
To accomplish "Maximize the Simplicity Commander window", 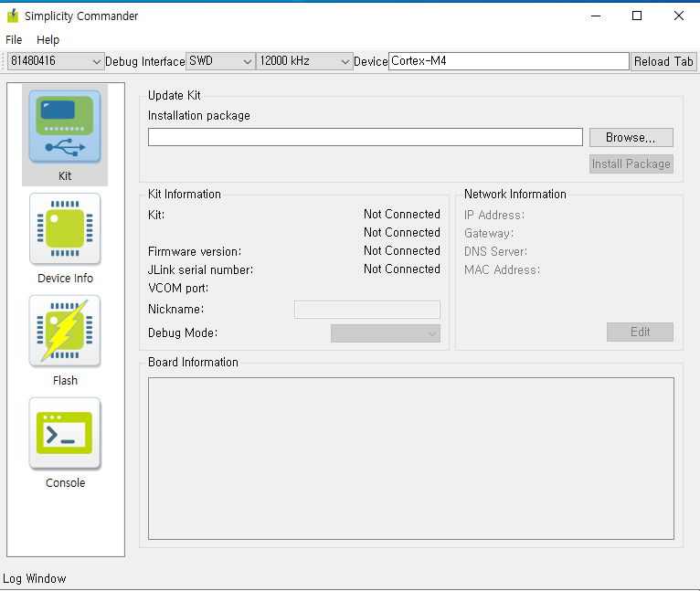I will point(637,16).
